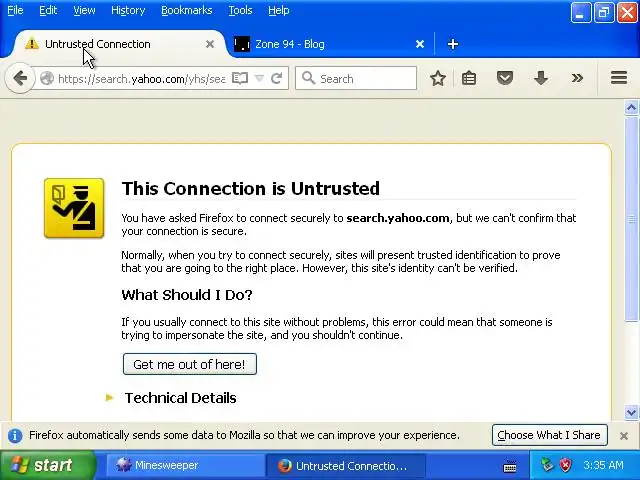Image resolution: width=640 pixels, height=480 pixels.
Task: Open the Downloads arrow icon
Action: coord(541,78)
